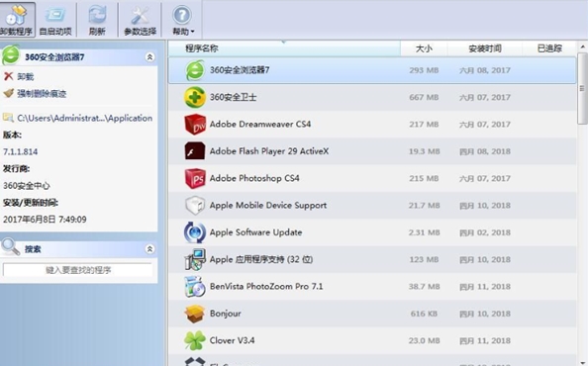Open the 自启动项 autorun toolbar button
This screenshot has width=588, height=366.
click(55, 20)
